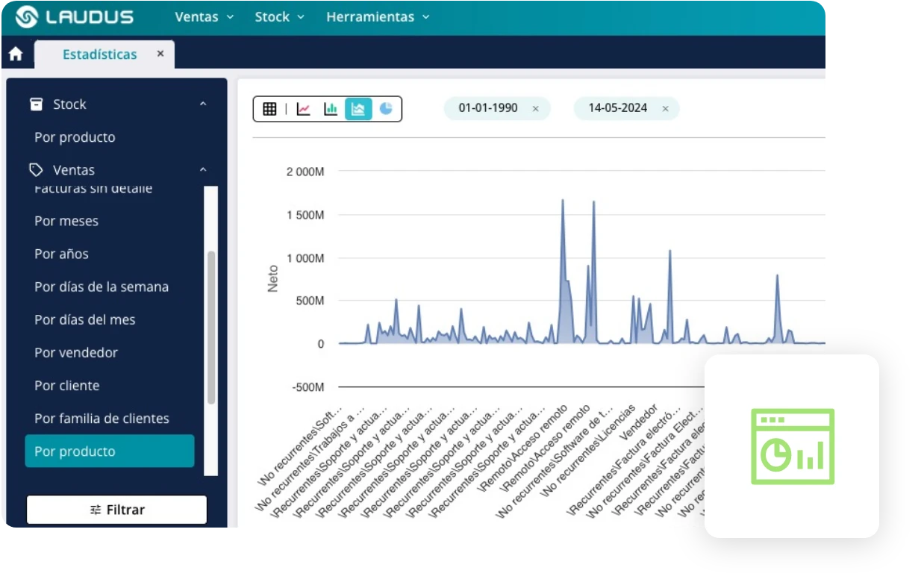
Task: Select the area chart view icon
Action: tap(358, 109)
